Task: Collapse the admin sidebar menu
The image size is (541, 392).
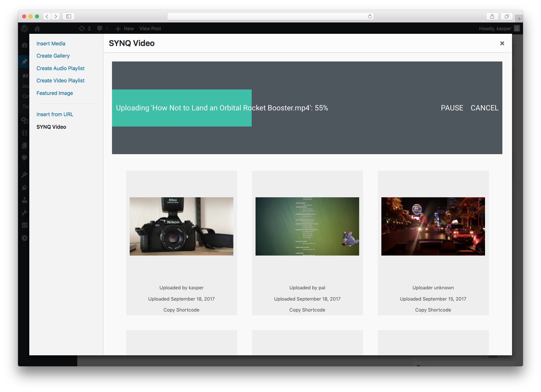Action: coord(24,238)
